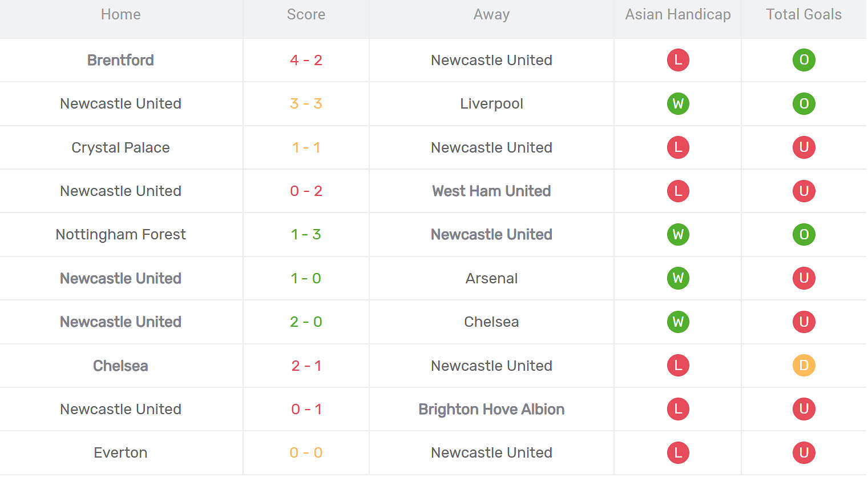868x477 pixels.
Task: Click the L handicap badge in Brighton row
Action: (x=678, y=409)
